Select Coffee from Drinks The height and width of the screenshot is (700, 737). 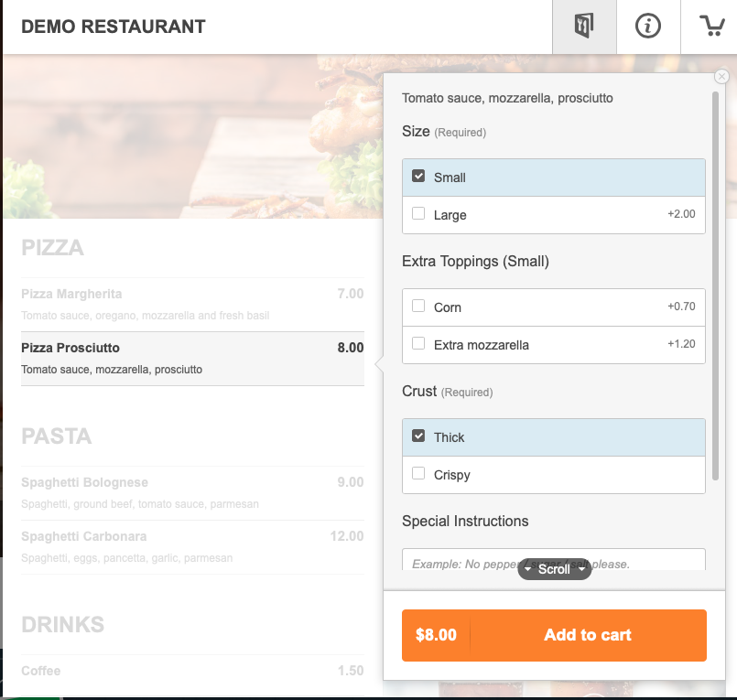click(x=192, y=671)
